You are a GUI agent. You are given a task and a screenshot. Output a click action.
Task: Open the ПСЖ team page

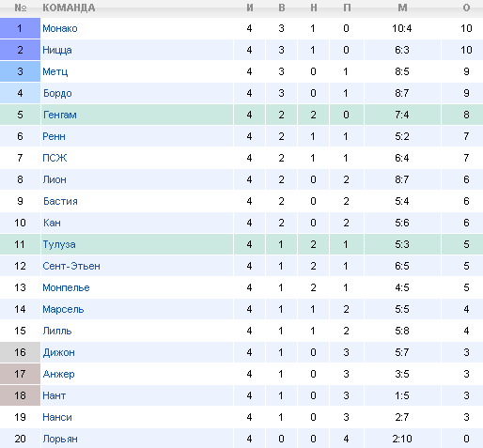[x=55, y=158]
